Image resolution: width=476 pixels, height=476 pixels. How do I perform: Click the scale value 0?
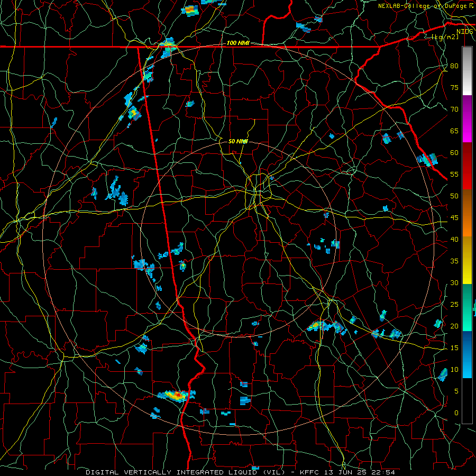[x=456, y=413]
